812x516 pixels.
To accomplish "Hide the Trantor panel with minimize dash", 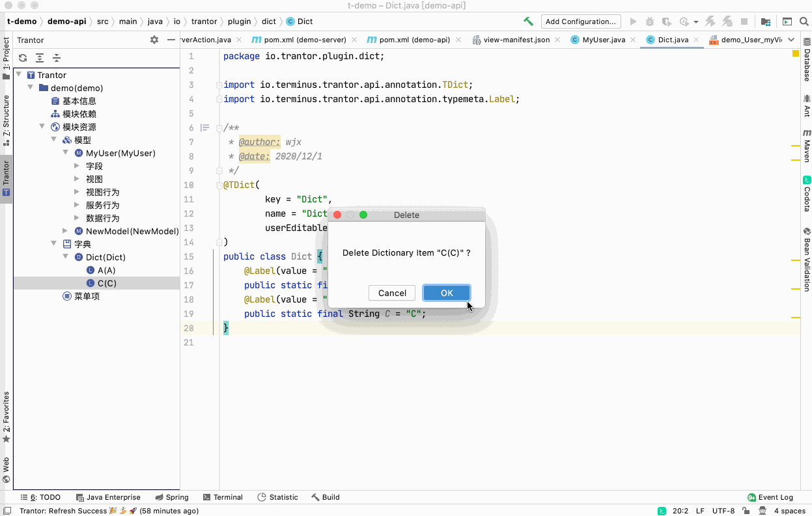I will point(171,40).
